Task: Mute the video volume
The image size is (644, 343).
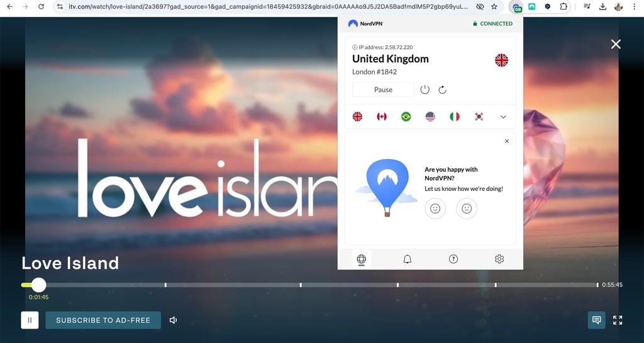Action: point(174,320)
